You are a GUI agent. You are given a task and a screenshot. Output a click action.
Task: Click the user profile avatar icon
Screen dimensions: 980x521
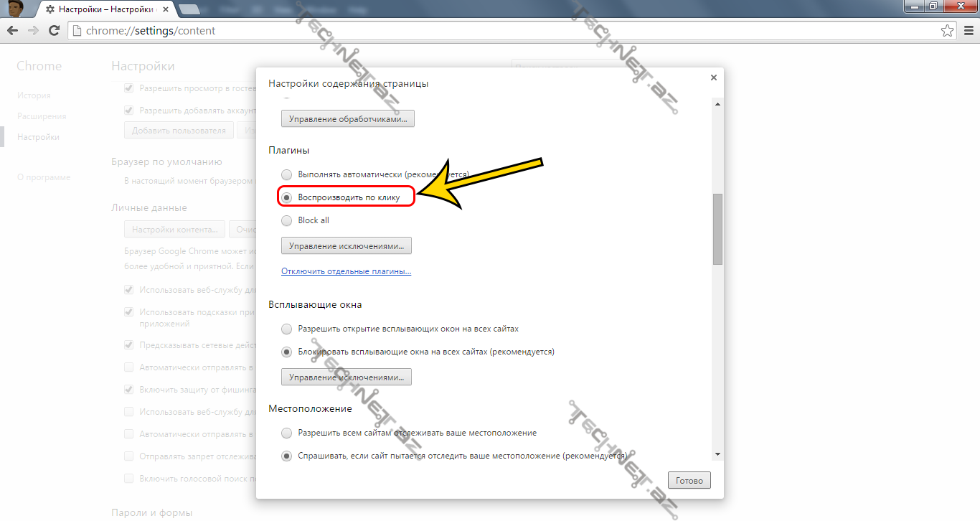(15, 9)
